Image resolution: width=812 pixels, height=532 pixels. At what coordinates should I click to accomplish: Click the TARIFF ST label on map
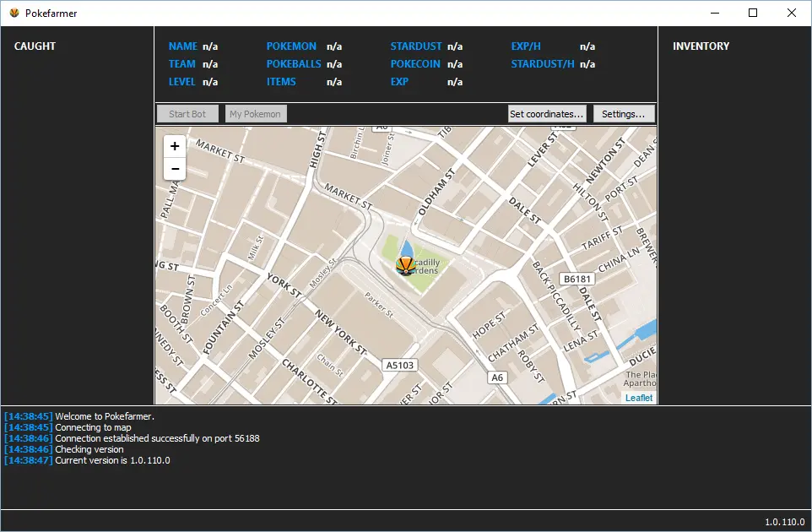coord(602,238)
